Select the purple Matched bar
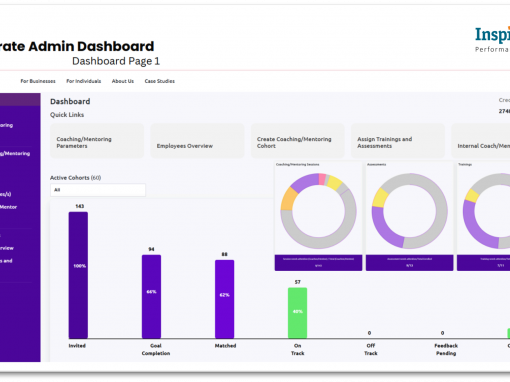Screen dimensions: 510x382 (224, 299)
